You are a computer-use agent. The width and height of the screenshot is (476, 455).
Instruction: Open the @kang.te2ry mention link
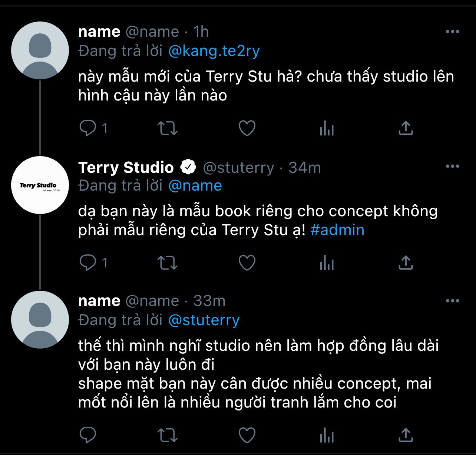point(214,51)
